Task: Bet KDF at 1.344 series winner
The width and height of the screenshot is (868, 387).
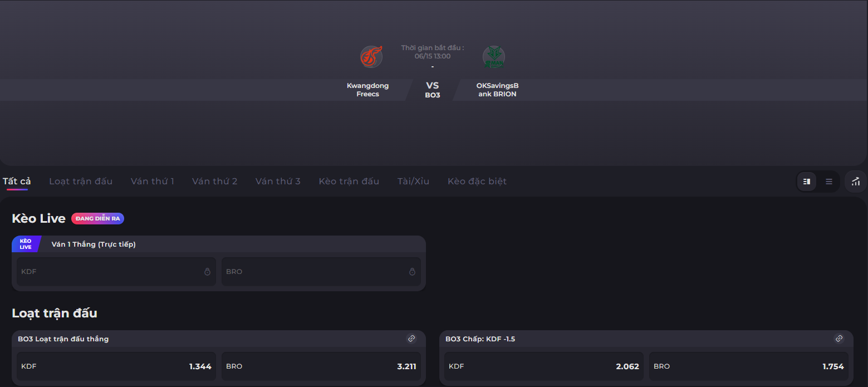Action: (x=116, y=366)
